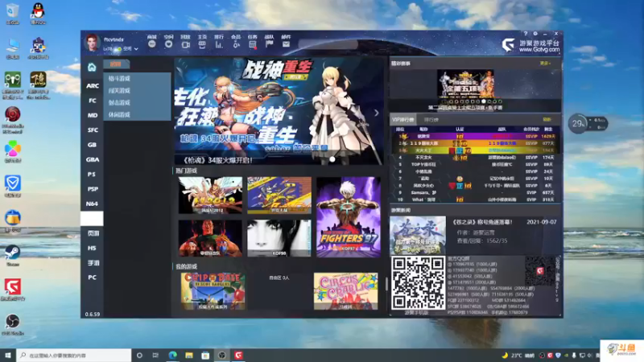Select the Samsara row ranked 9
Screen dimensions: 644x362
point(476,192)
